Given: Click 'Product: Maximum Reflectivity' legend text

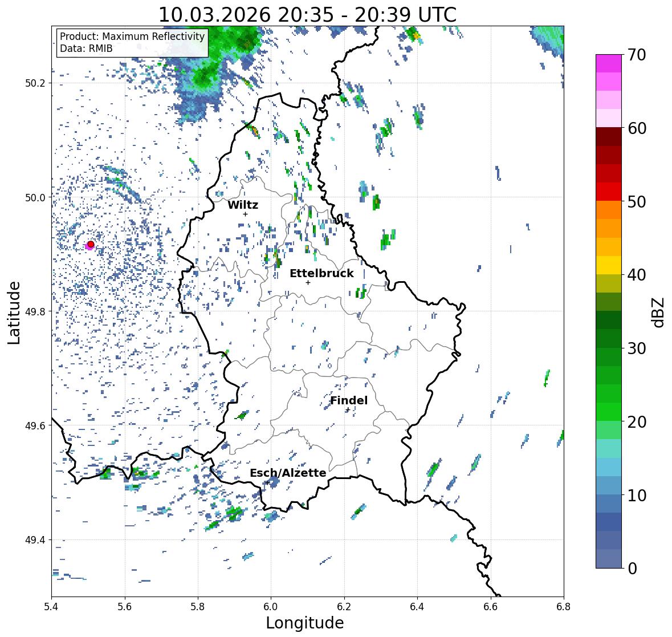Looking at the screenshot, I should pos(132,36).
